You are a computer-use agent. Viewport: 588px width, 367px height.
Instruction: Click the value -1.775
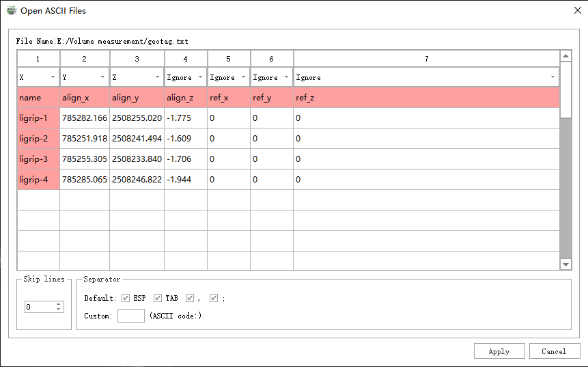click(186, 118)
